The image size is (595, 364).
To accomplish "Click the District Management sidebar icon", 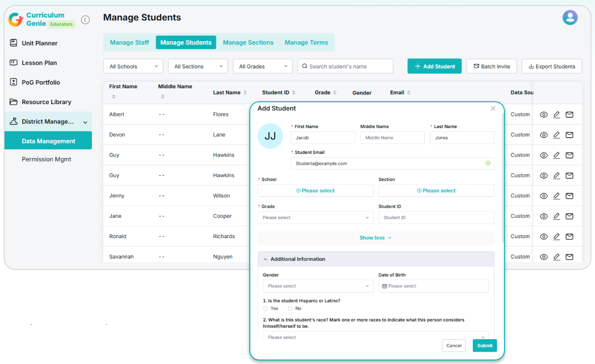I will (14, 121).
